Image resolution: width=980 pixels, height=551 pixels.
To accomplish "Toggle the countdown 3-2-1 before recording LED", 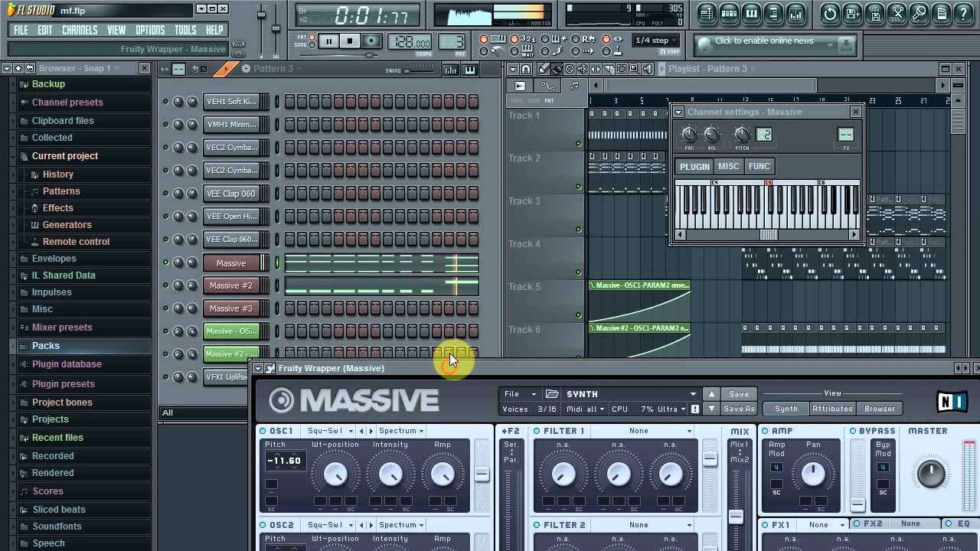I will 514,39.
